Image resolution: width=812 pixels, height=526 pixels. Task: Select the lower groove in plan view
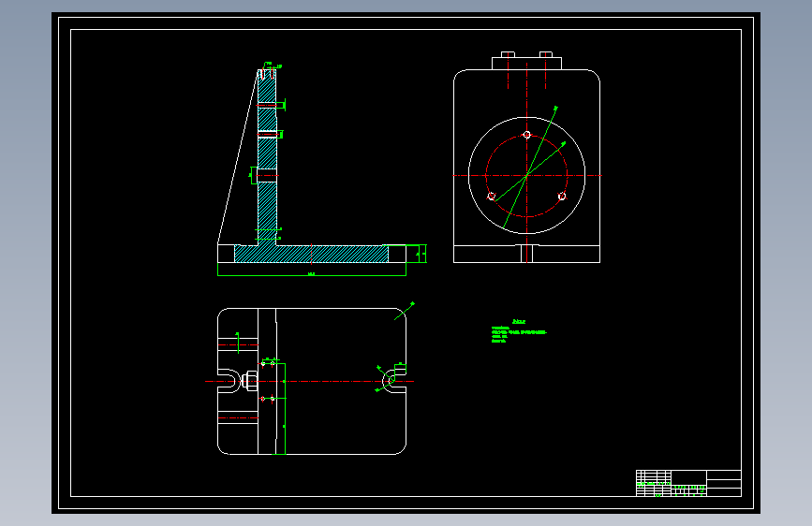click(x=238, y=417)
